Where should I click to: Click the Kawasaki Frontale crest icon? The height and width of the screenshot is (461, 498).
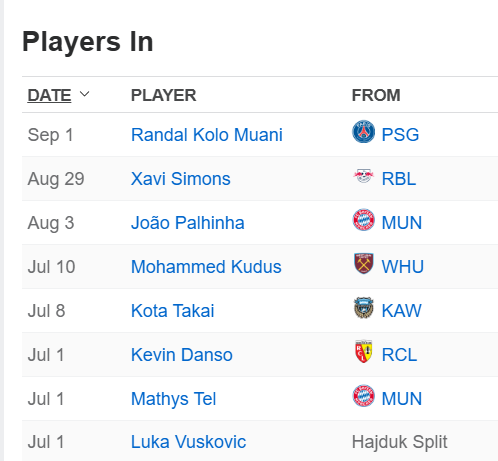[363, 308]
